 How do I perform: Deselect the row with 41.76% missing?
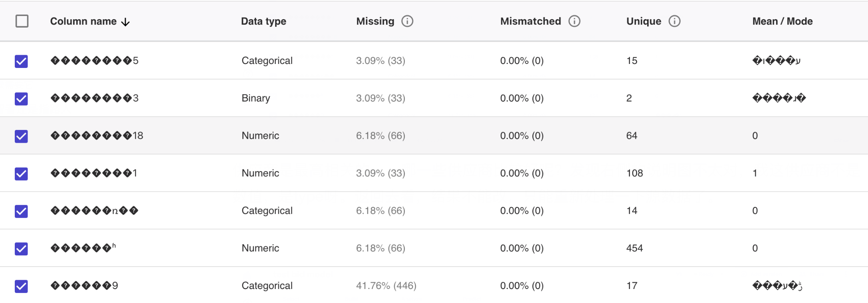(x=22, y=286)
